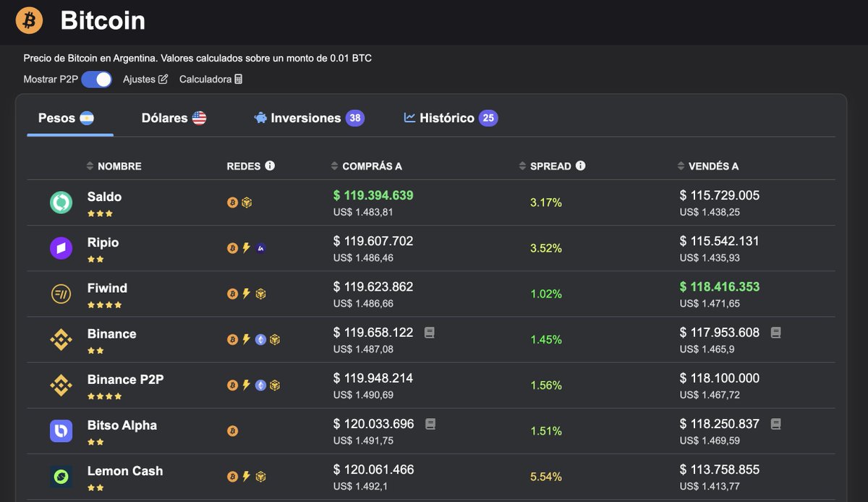
Task: Sort the table by VENDÉS A column
Action: point(708,166)
